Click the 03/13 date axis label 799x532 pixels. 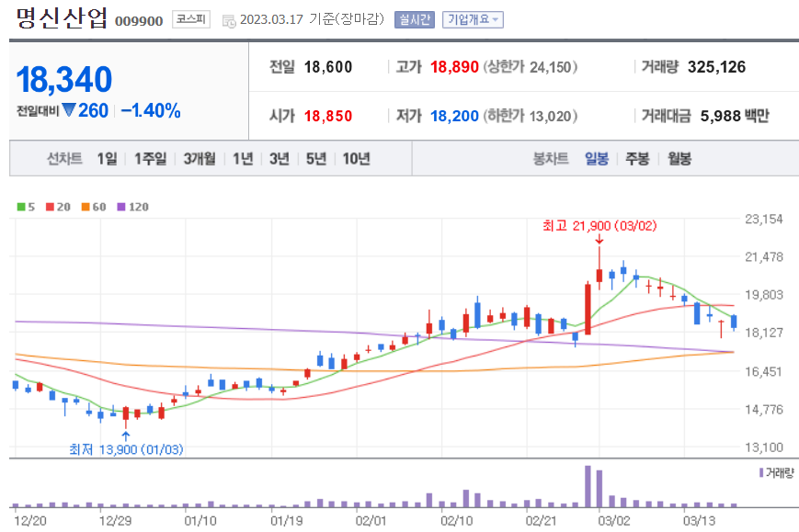coord(699,521)
